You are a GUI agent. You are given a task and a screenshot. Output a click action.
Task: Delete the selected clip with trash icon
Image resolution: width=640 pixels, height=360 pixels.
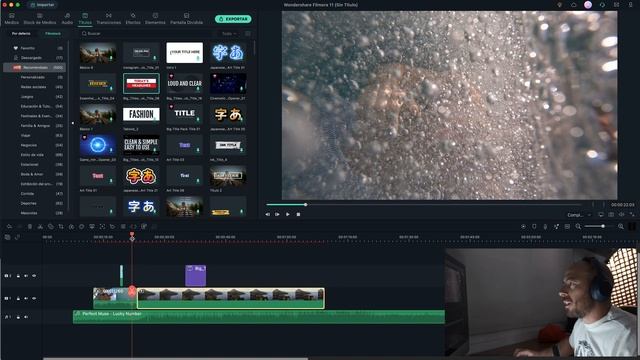[30, 227]
